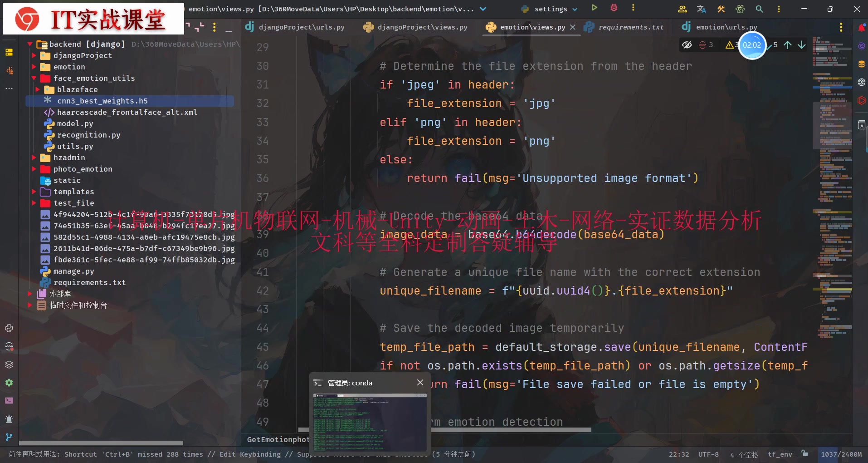Image resolution: width=868 pixels, height=463 pixels.
Task: Open the Project tool window icon in left bar
Action: click(x=9, y=52)
